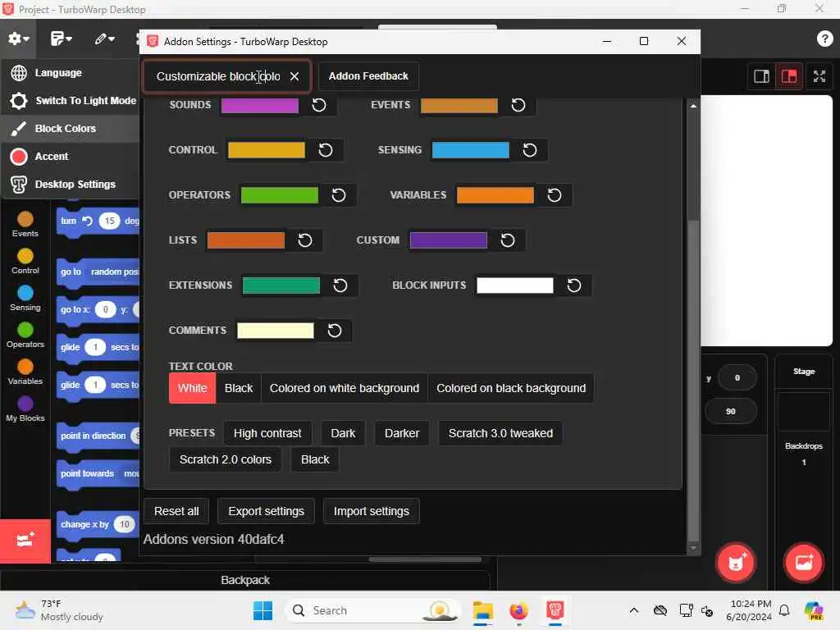Screen dimensions: 840x630
Task: Open the file menu dropdown
Action: (61, 39)
